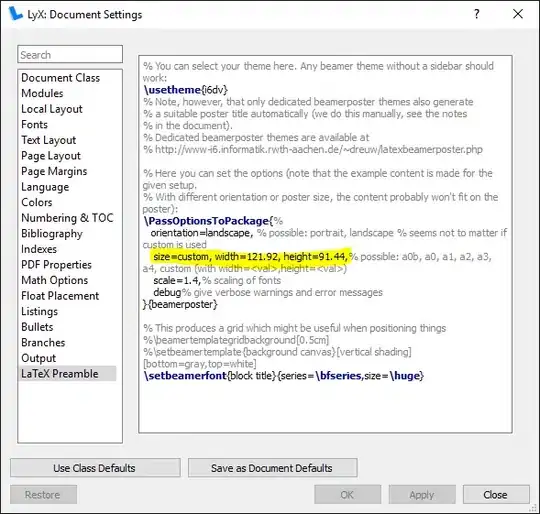This screenshot has width=540, height=514.
Task: Open the Colors settings panel
Action: tap(37, 202)
